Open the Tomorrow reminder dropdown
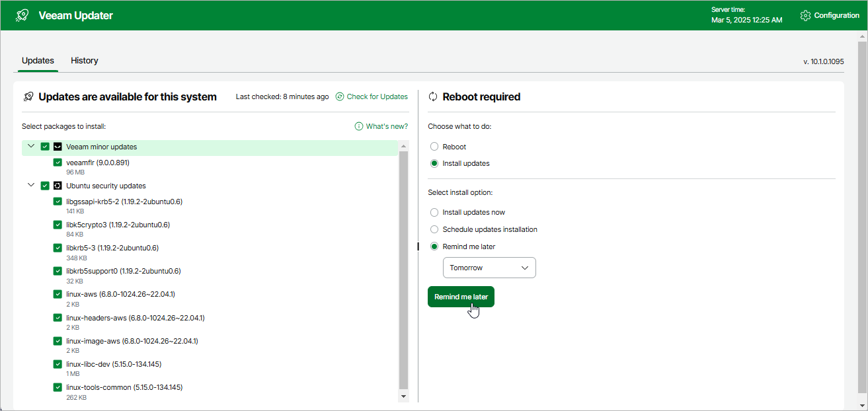This screenshot has width=868, height=411. point(489,268)
